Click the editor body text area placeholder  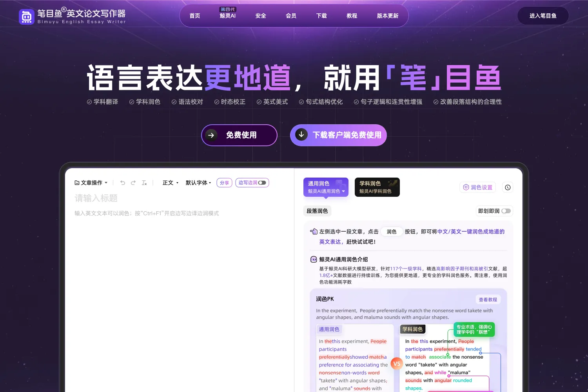coord(147,213)
